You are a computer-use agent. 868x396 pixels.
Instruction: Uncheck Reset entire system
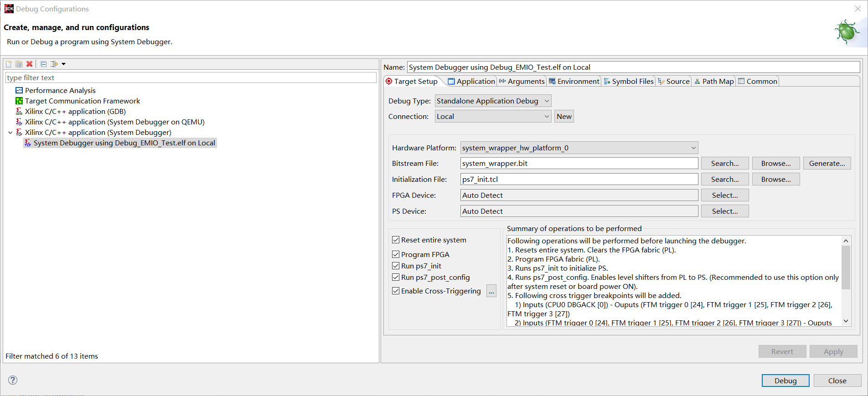396,240
